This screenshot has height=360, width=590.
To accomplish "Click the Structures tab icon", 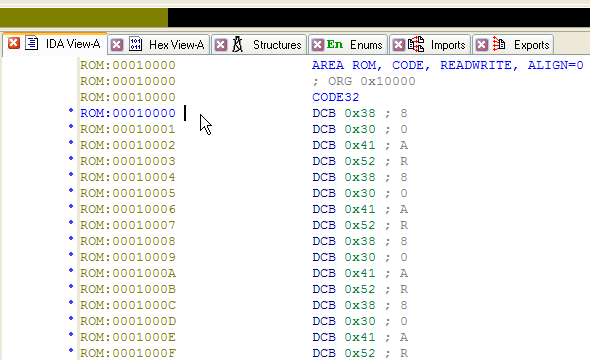I will tap(237, 44).
